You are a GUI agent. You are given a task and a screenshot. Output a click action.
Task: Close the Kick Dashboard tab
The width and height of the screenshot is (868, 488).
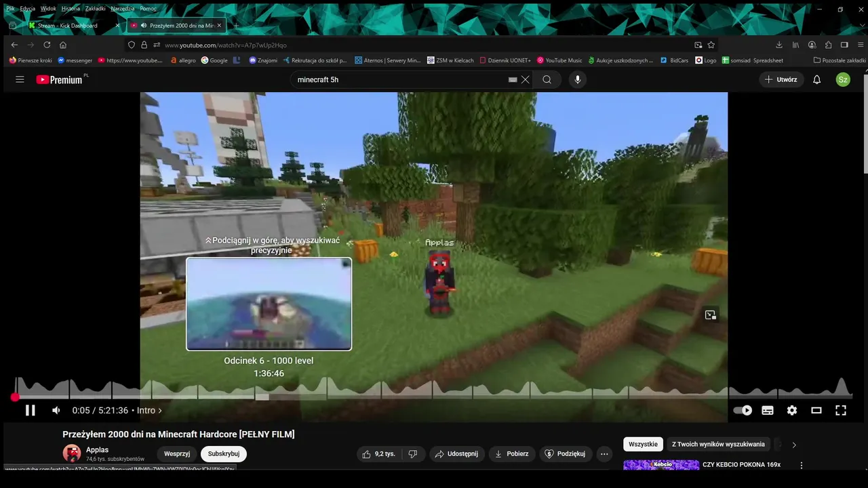(117, 25)
